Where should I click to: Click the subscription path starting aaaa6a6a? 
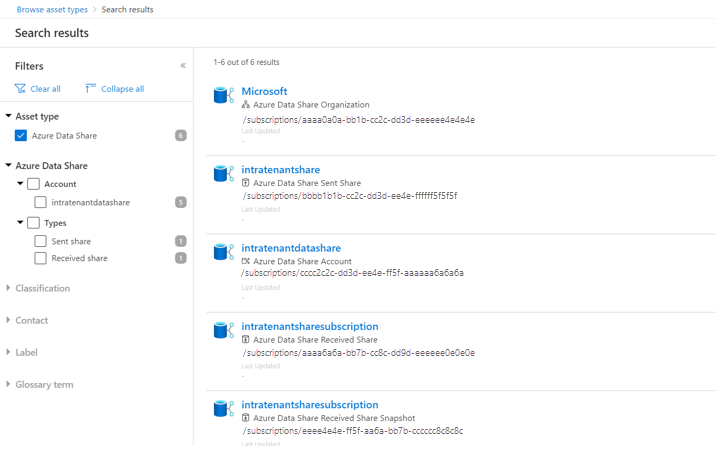tap(359, 353)
